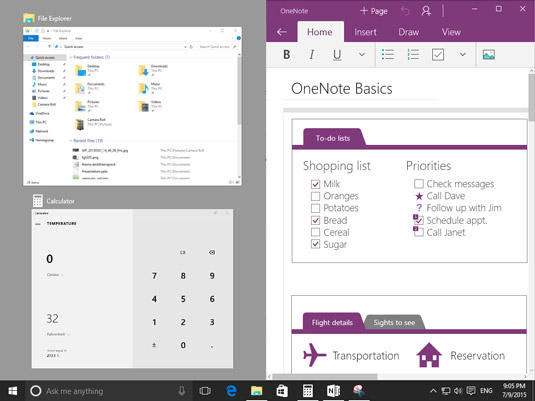Open File Explorer from the taskbar
This screenshot has height=401, width=535.
pos(257,391)
